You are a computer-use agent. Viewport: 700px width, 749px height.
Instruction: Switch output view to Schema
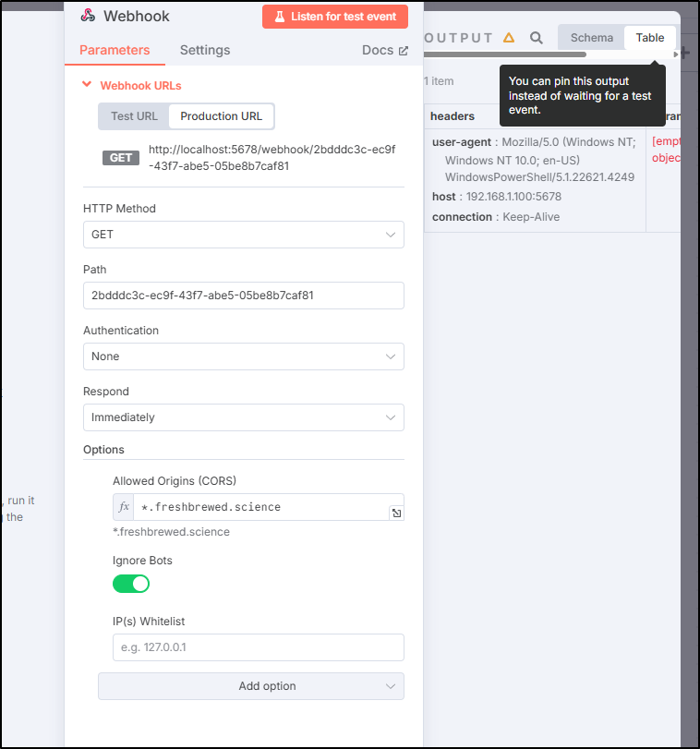click(x=592, y=38)
